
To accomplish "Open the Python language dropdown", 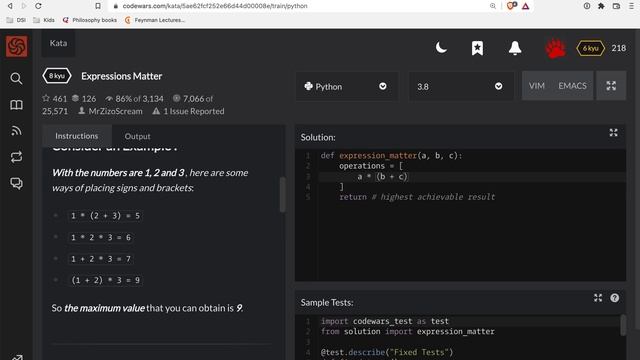I will (x=346, y=86).
